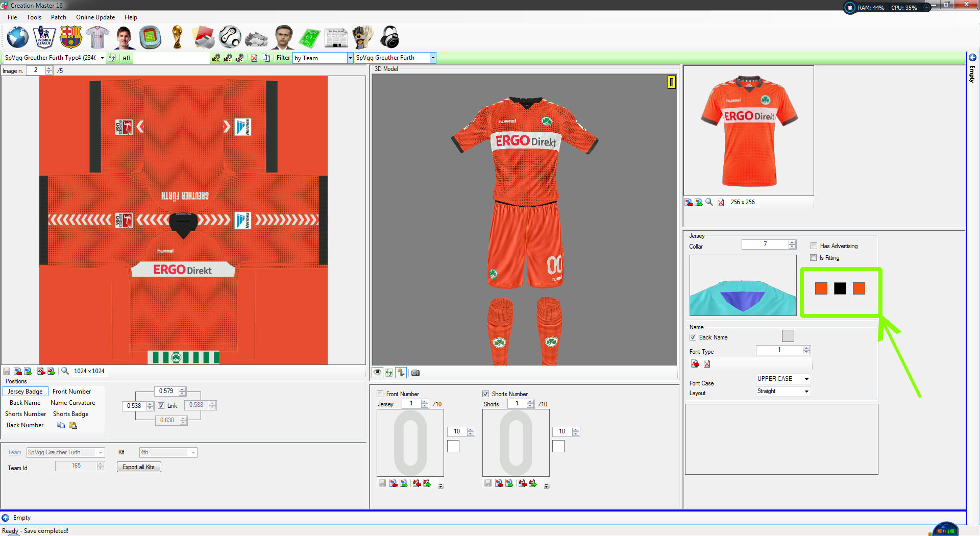Select the Back Number position
This screenshot has height=536, width=980.
[25, 425]
